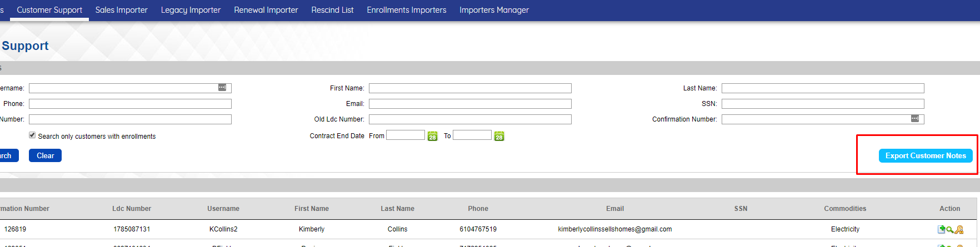Click the Contract End Date To field
The width and height of the screenshot is (980, 247).
click(x=472, y=135)
